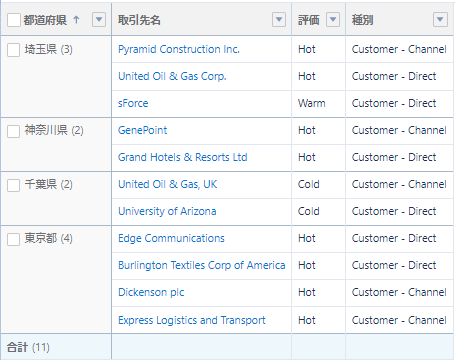Expand the 評価 column options dropdown
This screenshot has height=360, width=455.
tap(333, 20)
